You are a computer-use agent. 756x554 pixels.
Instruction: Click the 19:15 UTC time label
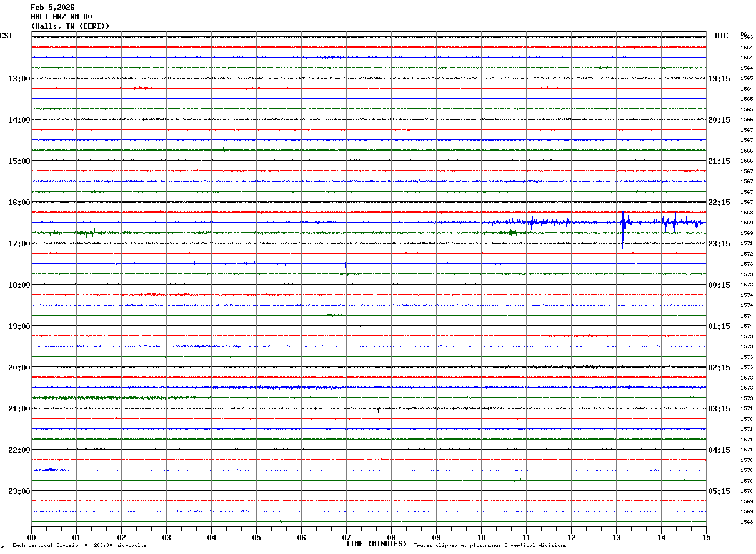719,79
